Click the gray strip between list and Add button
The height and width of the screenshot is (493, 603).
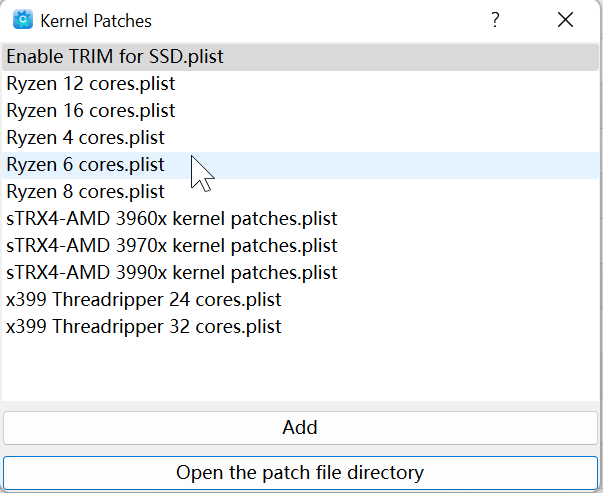[x=300, y=405]
